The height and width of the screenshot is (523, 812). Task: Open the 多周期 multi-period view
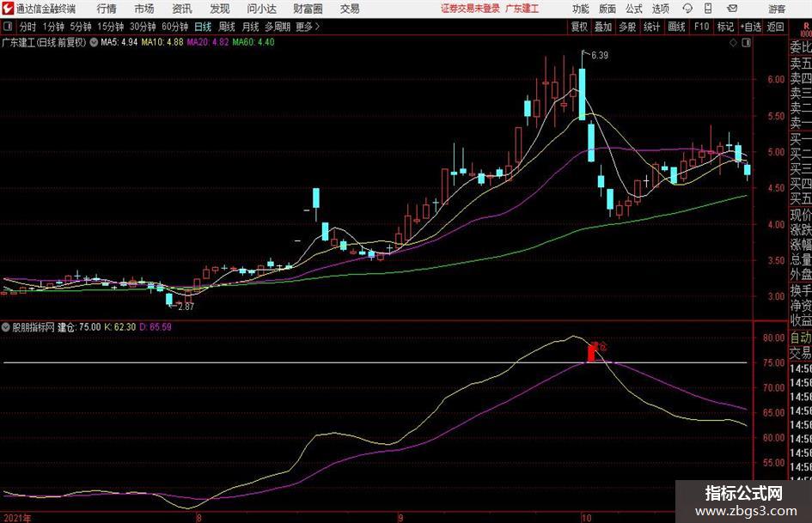coord(278,27)
